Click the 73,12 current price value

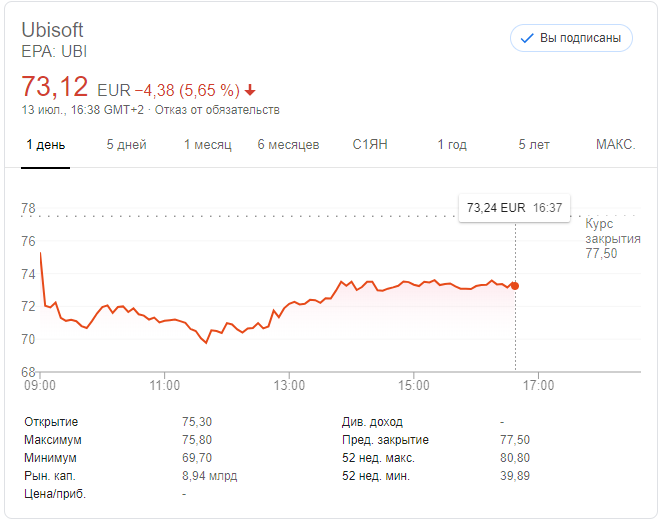pos(55,86)
